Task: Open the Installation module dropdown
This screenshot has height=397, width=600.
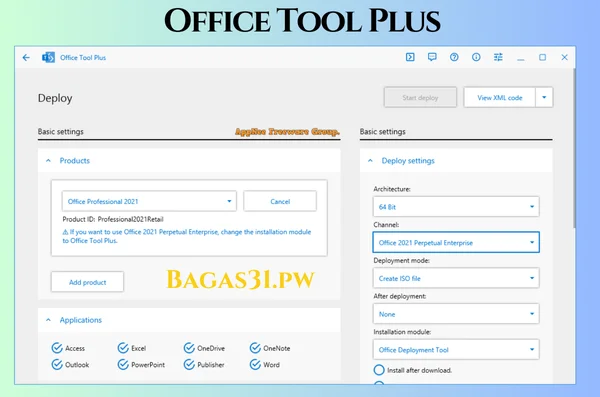Action: pyautogui.click(x=456, y=350)
